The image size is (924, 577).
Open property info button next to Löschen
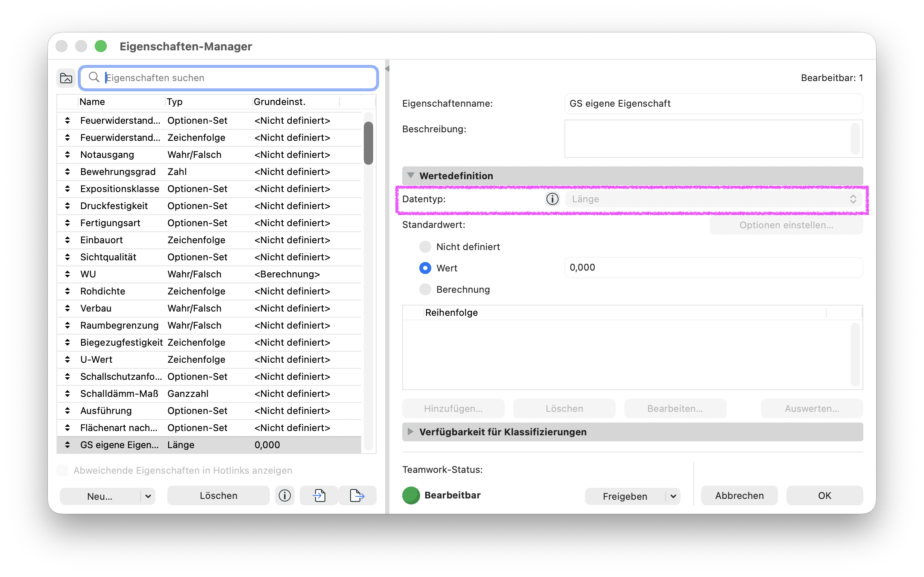[x=285, y=495]
